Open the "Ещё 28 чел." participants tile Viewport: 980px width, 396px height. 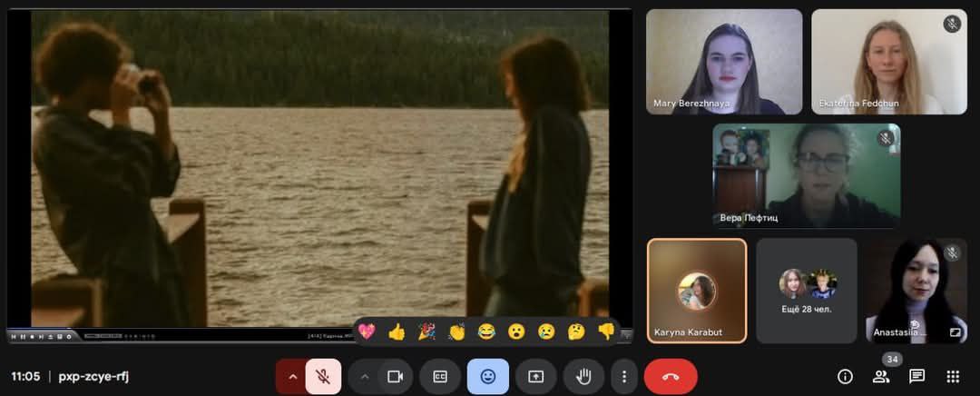pyautogui.click(x=807, y=291)
